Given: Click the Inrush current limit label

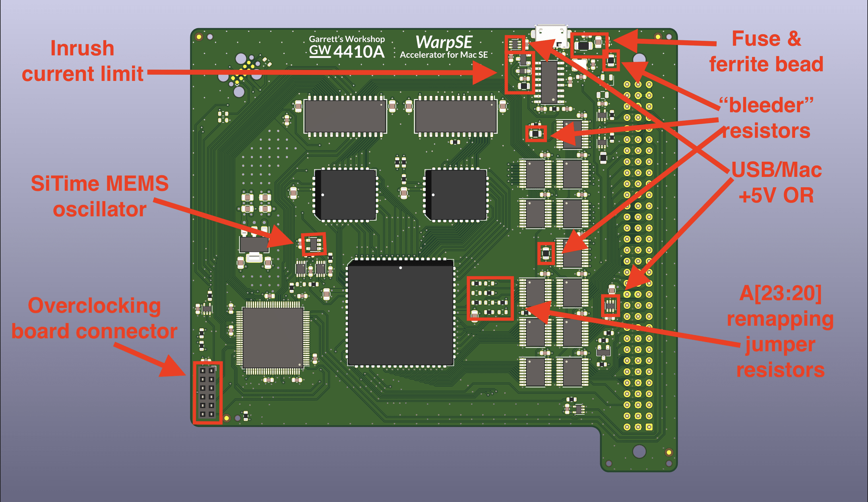Looking at the screenshot, I should coord(82,61).
